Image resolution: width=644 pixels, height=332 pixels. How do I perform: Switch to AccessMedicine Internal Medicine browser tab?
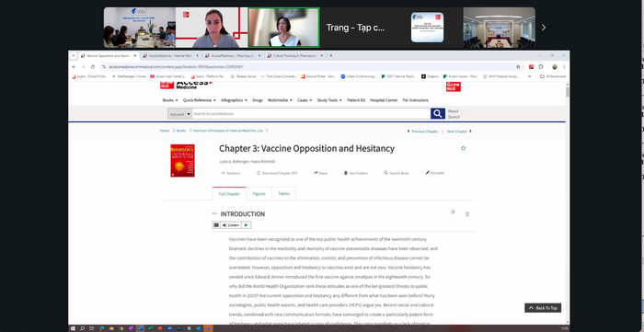(170, 55)
